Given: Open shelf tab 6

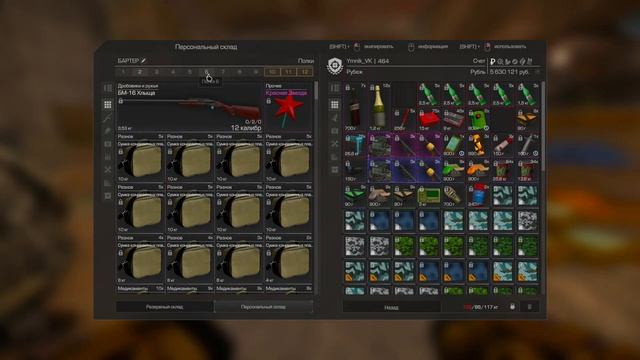Looking at the screenshot, I should tap(207, 72).
